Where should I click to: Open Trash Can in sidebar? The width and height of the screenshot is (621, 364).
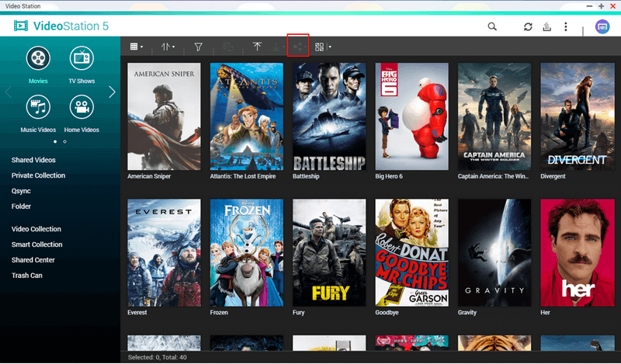[x=26, y=276]
